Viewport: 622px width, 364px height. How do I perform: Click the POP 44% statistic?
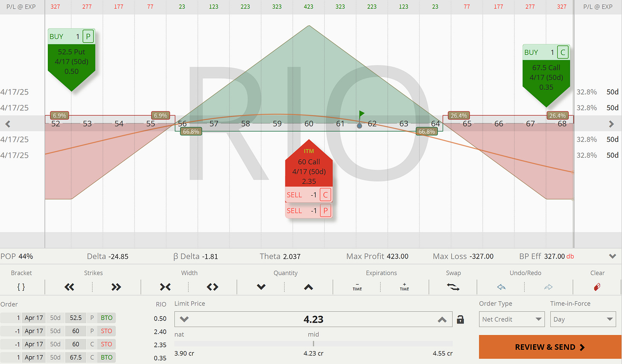(17, 256)
